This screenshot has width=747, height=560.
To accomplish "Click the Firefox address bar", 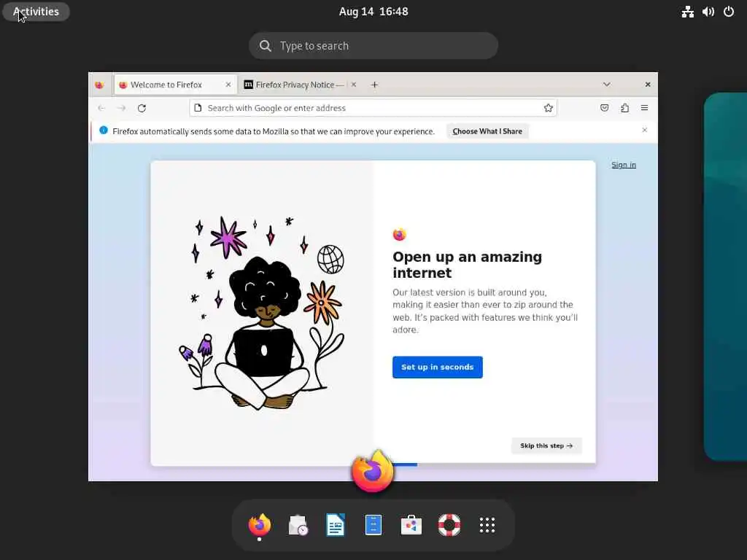I will 373,108.
